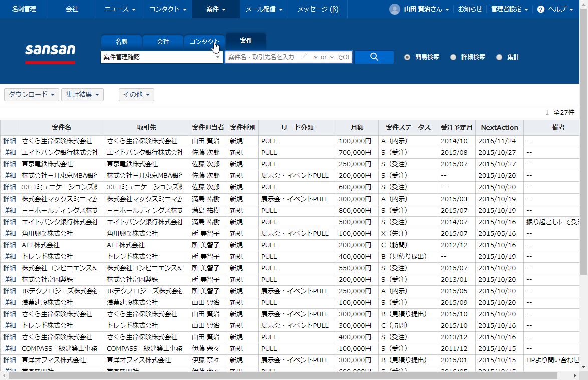Open 詳細 for さくら生命保険 100,000円 row
The width and height of the screenshot is (588, 380).
[10, 141]
